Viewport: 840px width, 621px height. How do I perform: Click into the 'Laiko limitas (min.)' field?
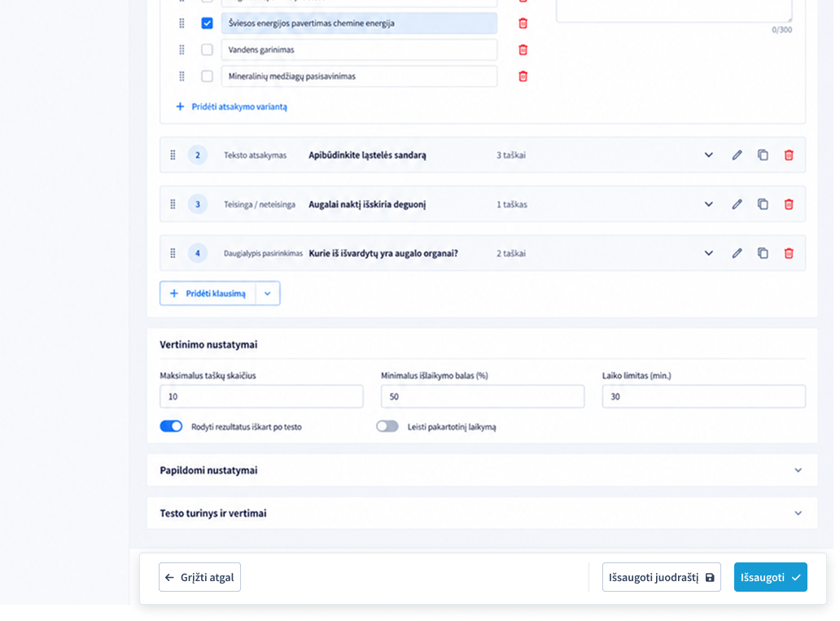704,396
